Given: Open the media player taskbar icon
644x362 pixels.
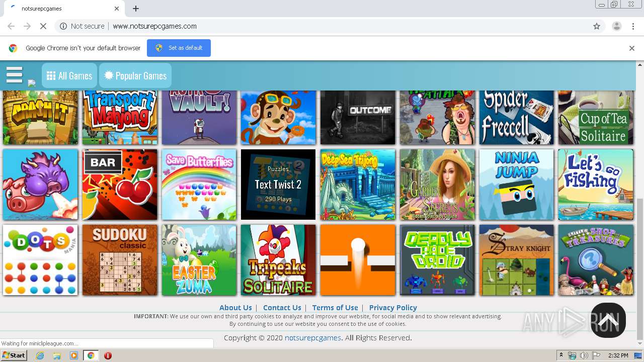Looking at the screenshot, I should (74, 355).
